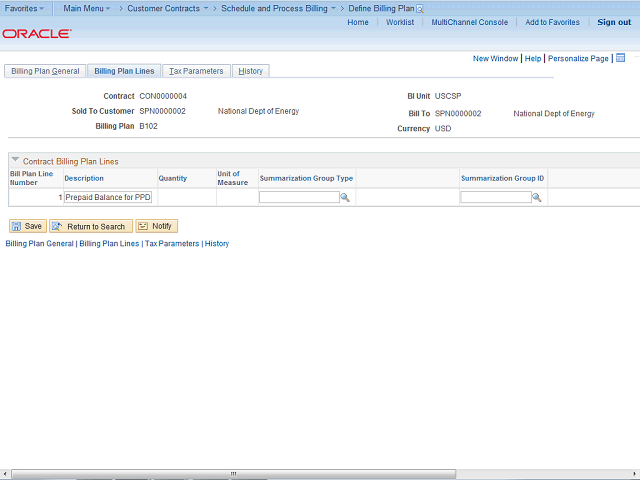Image resolution: width=640 pixels, height=480 pixels.
Task: Click the Summarization Group Type column header
Action: (306, 178)
